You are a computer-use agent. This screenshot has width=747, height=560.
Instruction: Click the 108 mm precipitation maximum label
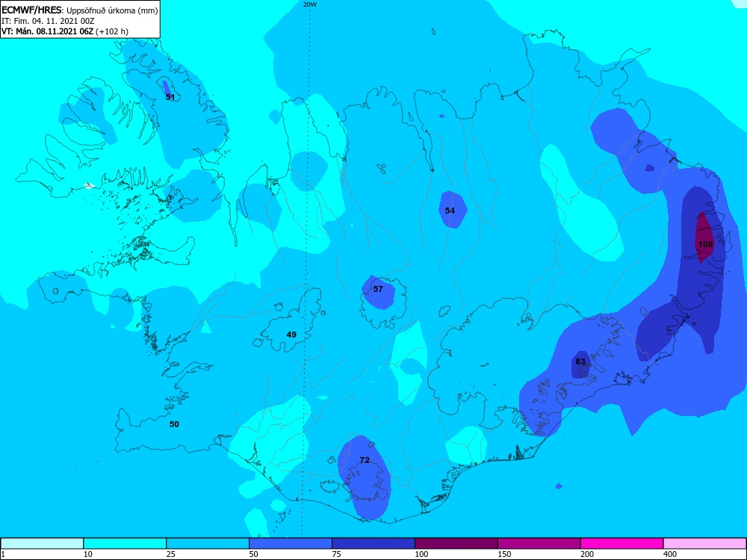point(705,244)
